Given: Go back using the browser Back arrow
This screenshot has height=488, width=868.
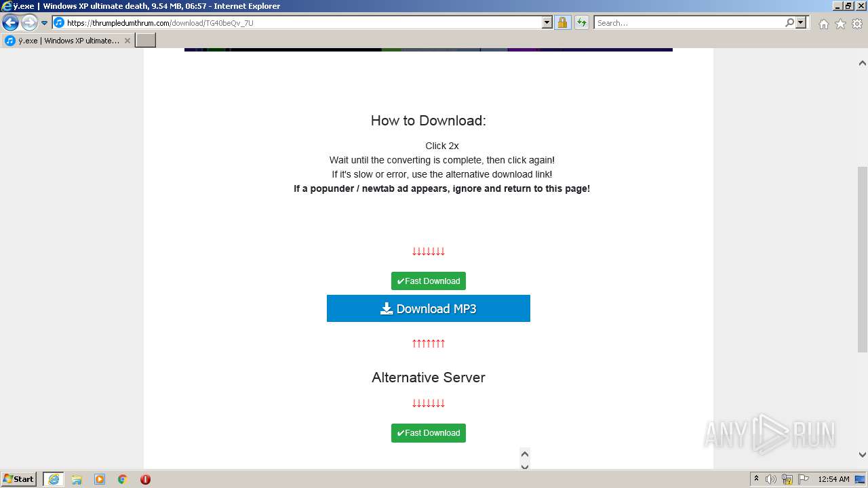Looking at the screenshot, I should pyautogui.click(x=10, y=23).
